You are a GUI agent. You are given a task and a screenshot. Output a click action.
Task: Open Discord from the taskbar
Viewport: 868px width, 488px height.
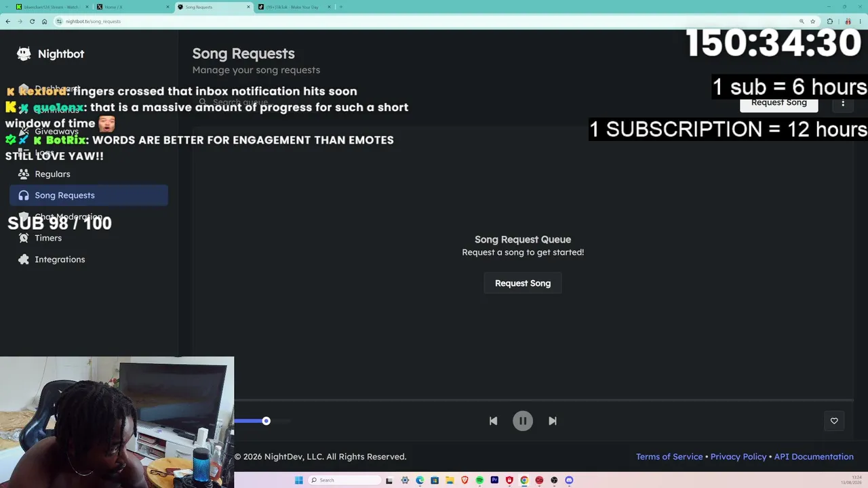[x=569, y=481]
